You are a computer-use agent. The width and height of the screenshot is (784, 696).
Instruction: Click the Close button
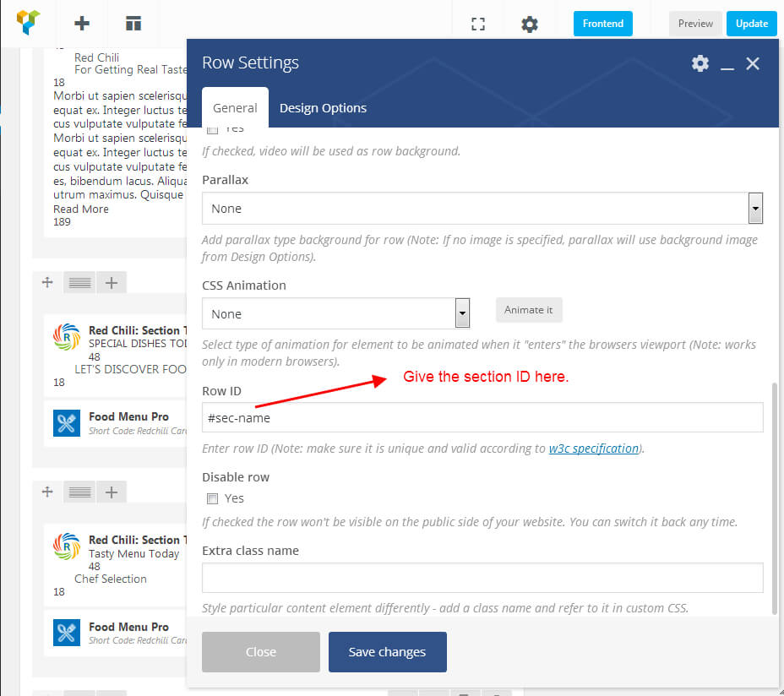tap(261, 652)
